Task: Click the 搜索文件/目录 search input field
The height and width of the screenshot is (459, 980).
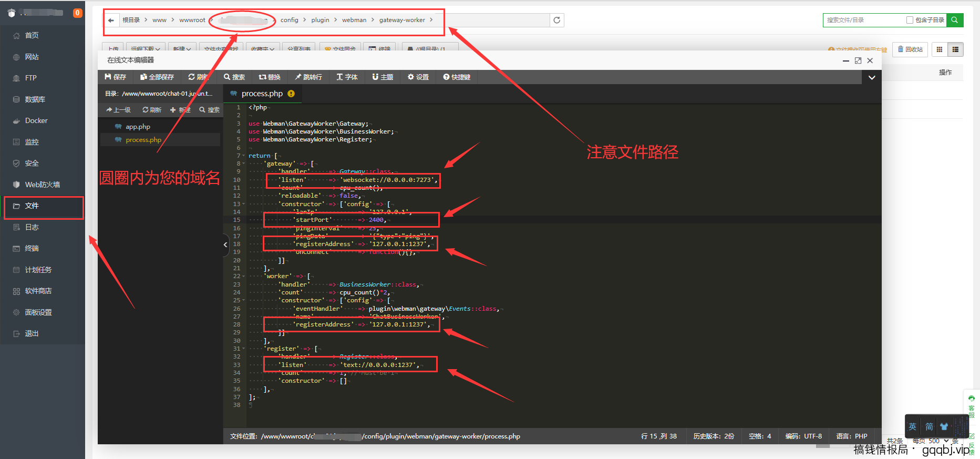Action: click(x=863, y=20)
